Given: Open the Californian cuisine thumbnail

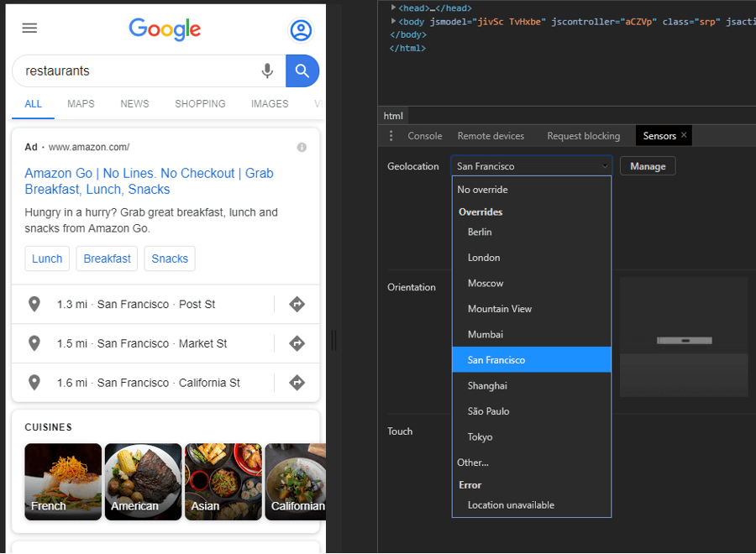Looking at the screenshot, I should [296, 482].
